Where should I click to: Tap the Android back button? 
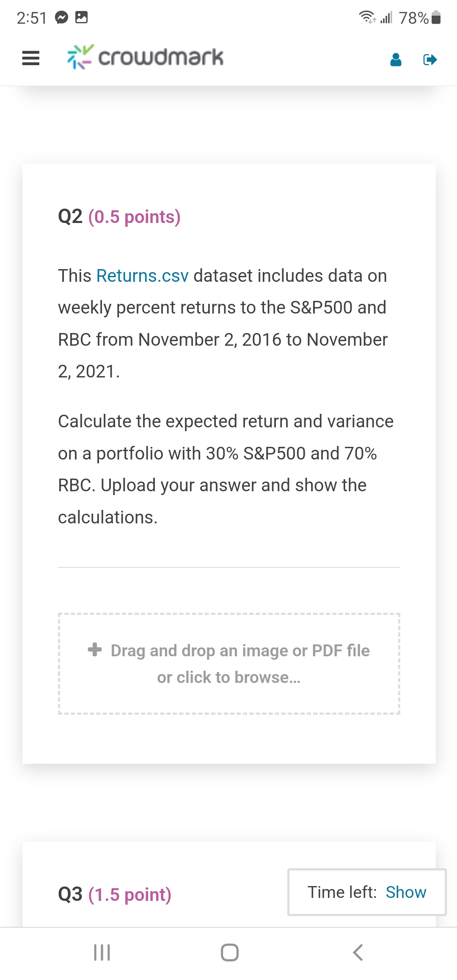click(x=358, y=952)
